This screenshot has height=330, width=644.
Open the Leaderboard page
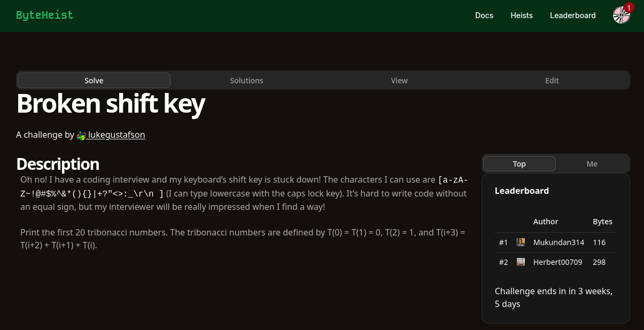pos(573,15)
